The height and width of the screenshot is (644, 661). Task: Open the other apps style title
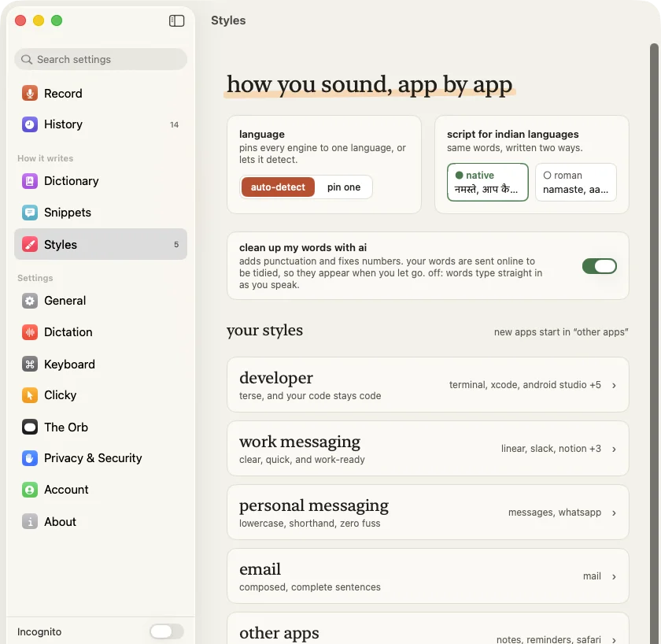(x=279, y=633)
